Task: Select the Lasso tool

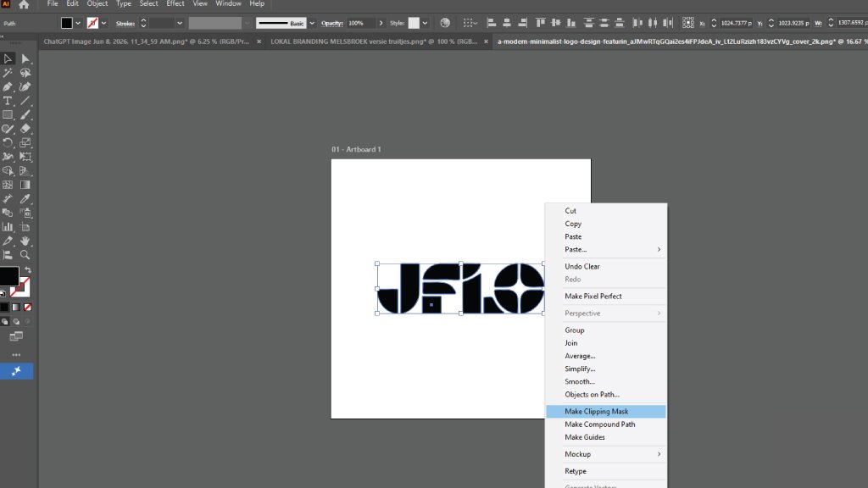Action: click(x=25, y=73)
